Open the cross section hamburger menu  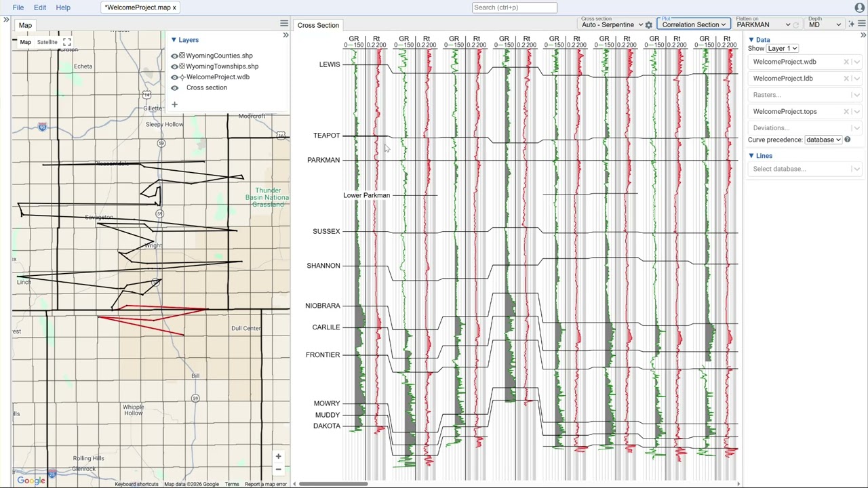click(x=862, y=24)
